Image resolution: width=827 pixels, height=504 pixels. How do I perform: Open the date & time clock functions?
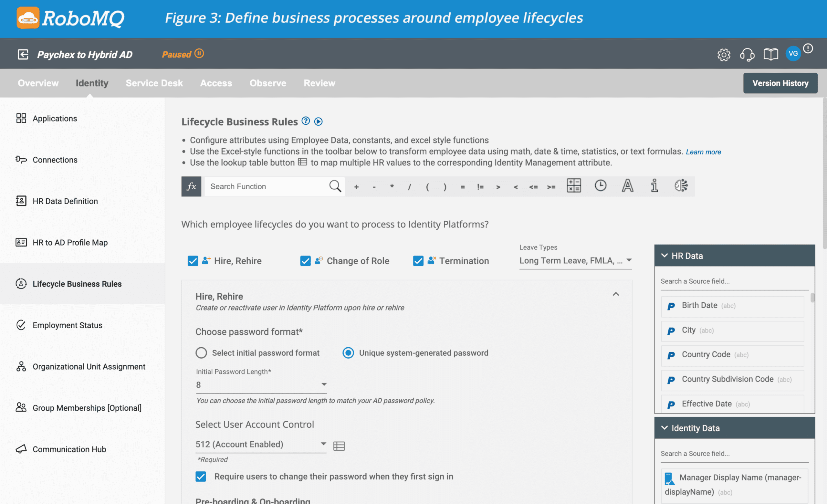pos(601,185)
